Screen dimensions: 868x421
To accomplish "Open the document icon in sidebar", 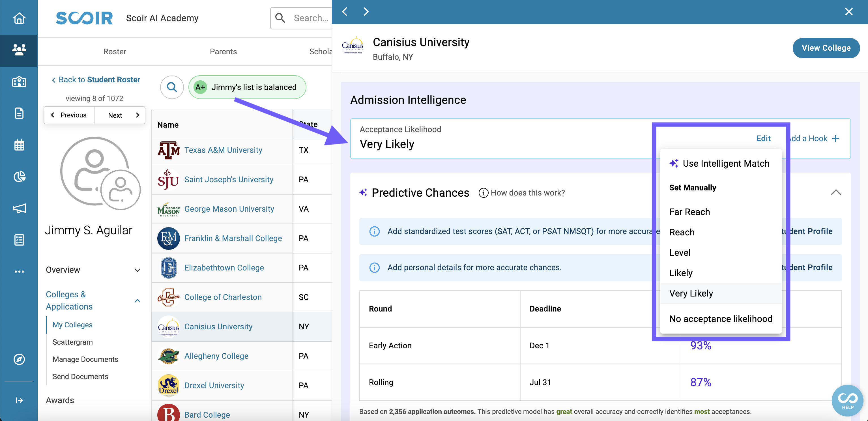I will tap(19, 113).
